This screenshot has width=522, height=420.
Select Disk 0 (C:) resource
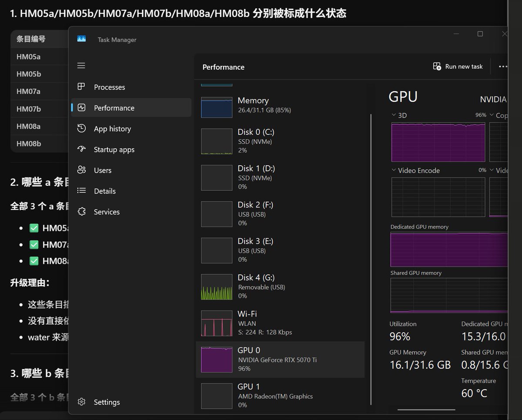280,141
